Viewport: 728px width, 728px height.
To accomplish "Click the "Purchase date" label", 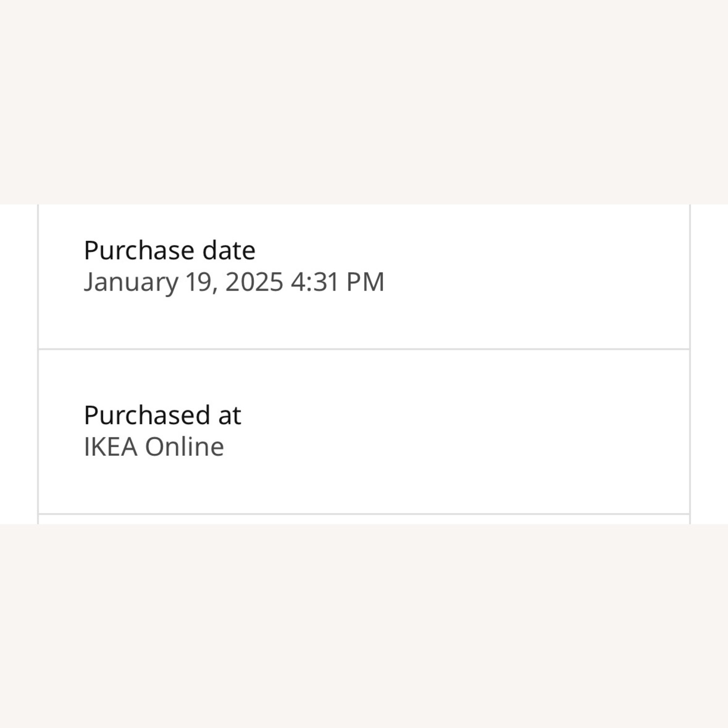I will (169, 250).
